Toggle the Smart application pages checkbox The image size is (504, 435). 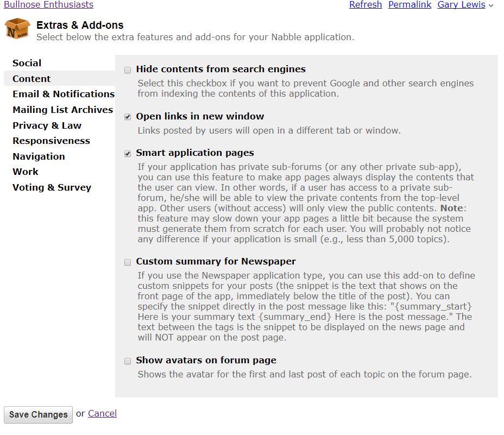click(x=128, y=154)
